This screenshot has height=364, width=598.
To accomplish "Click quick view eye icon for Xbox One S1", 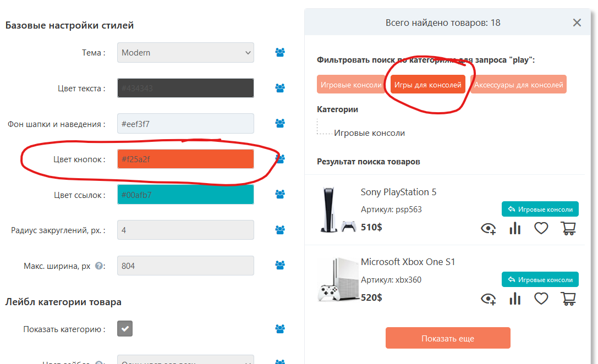I will coord(489,299).
